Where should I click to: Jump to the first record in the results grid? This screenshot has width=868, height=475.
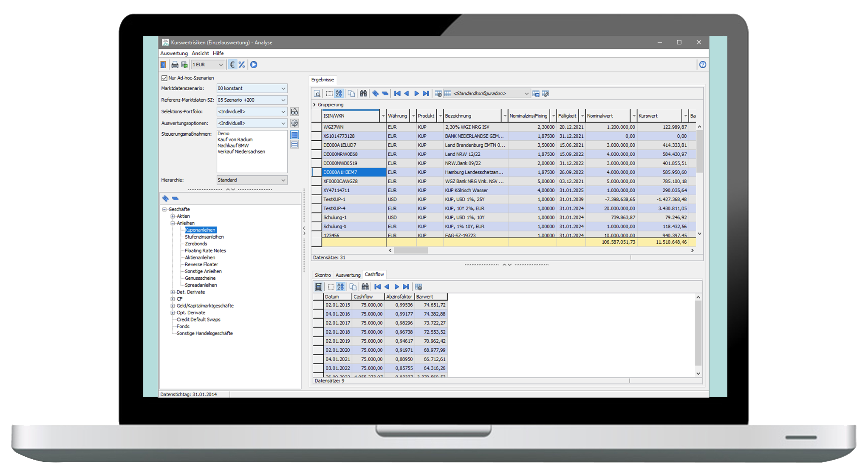tap(397, 94)
